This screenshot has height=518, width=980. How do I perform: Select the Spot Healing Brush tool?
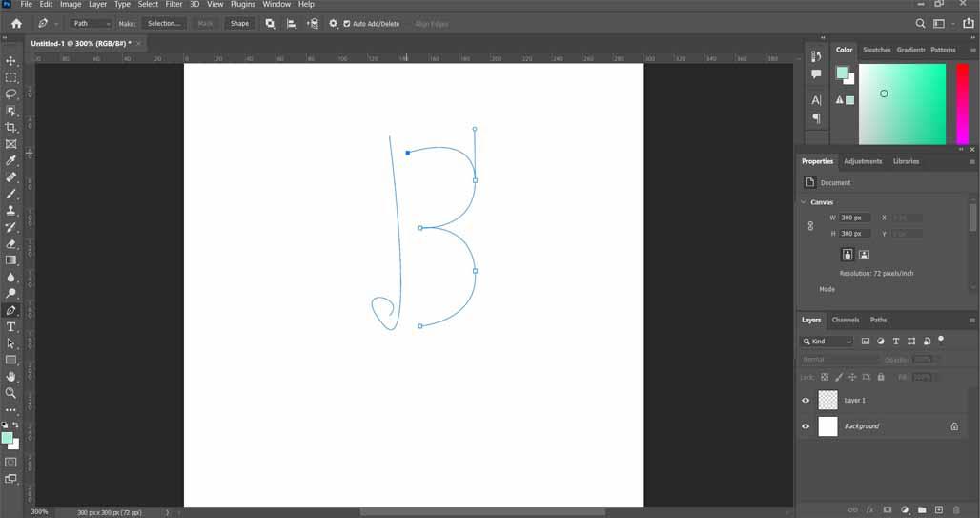(10, 177)
